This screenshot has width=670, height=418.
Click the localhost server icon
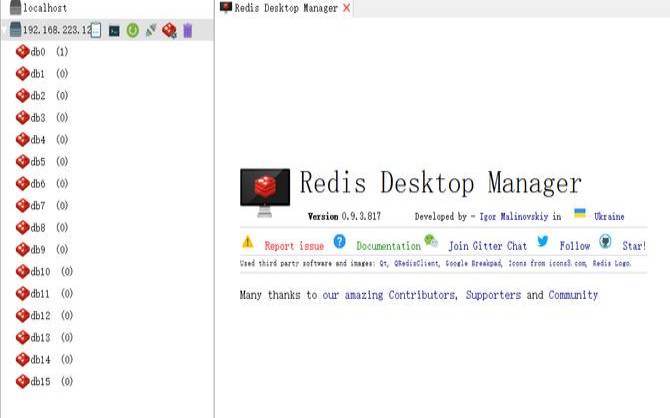tap(12, 8)
